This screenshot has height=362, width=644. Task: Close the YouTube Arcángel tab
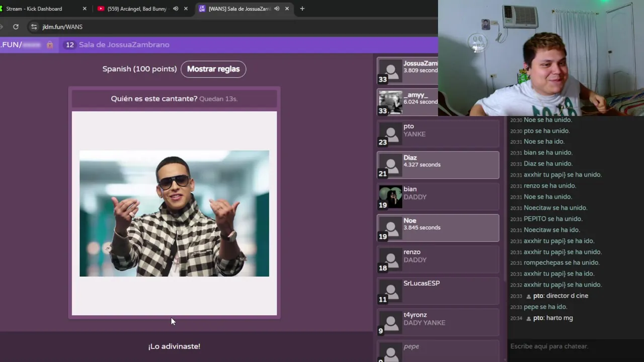[186, 9]
